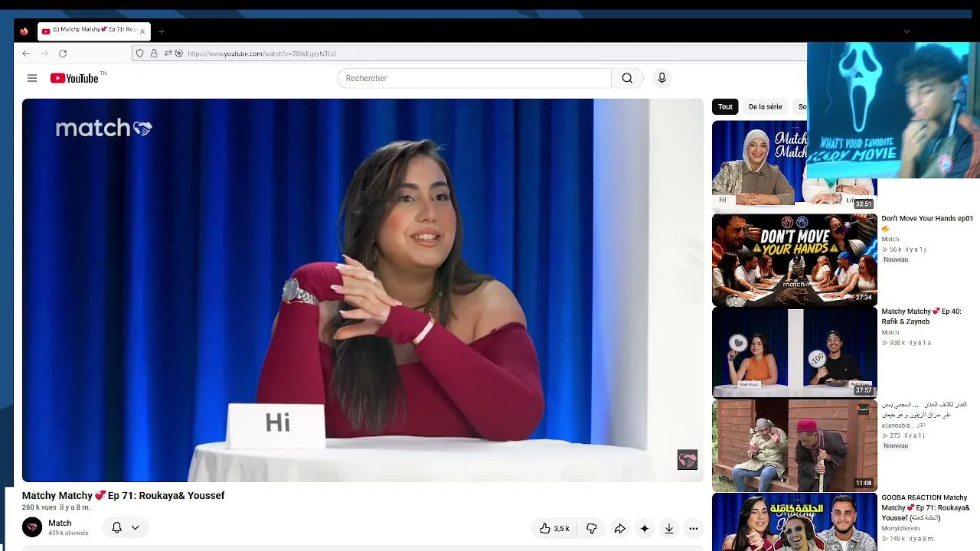Image resolution: width=980 pixels, height=551 pixels.
Task: Reload the page with the refresh icon
Action: click(63, 54)
